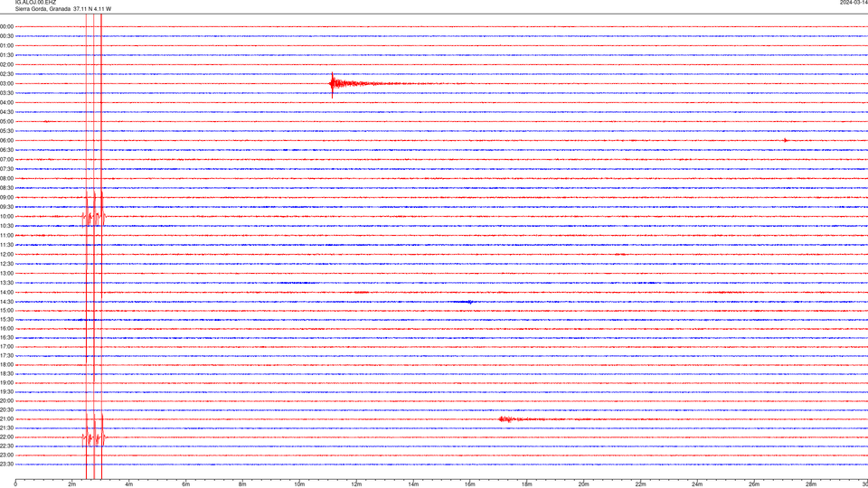Screen dimensions: 868x488
Task: Click the '18:00' row time label
Action: click(x=6, y=365)
